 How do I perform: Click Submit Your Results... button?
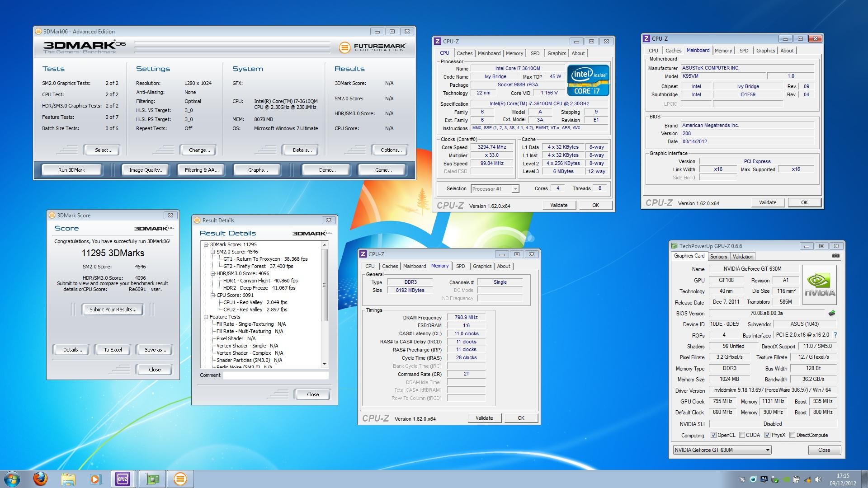coord(113,310)
